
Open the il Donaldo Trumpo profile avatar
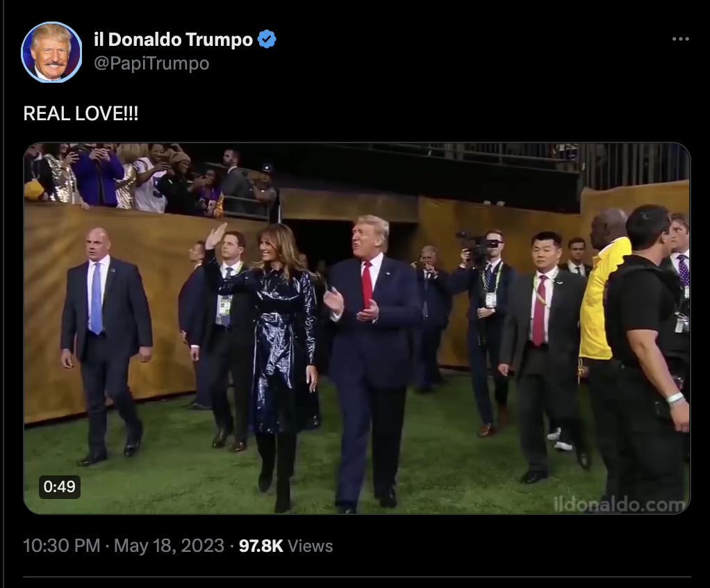51,52
